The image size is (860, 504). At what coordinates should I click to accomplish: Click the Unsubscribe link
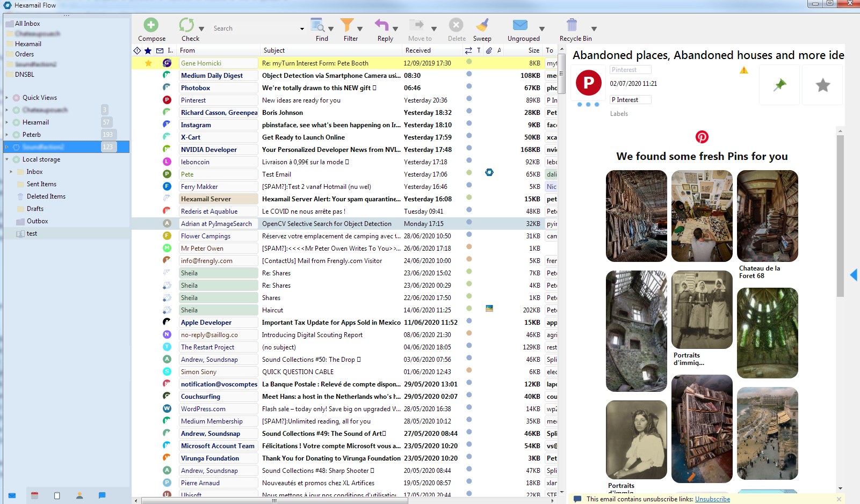(x=712, y=499)
